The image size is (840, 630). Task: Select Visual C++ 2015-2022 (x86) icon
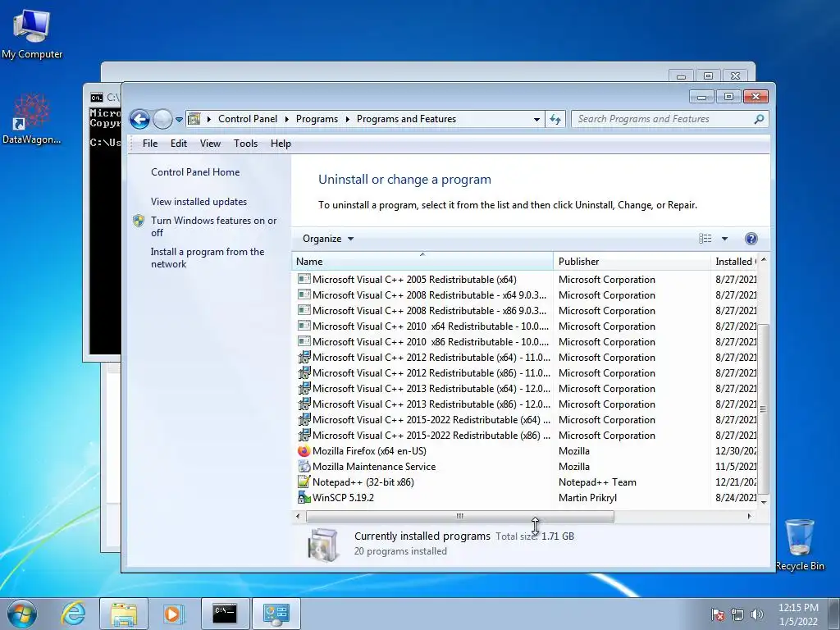(304, 435)
